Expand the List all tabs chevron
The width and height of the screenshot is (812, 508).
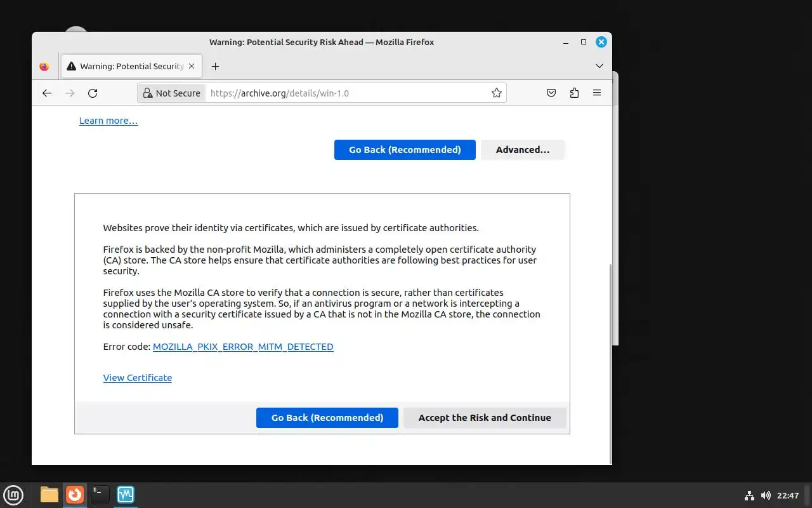click(599, 66)
